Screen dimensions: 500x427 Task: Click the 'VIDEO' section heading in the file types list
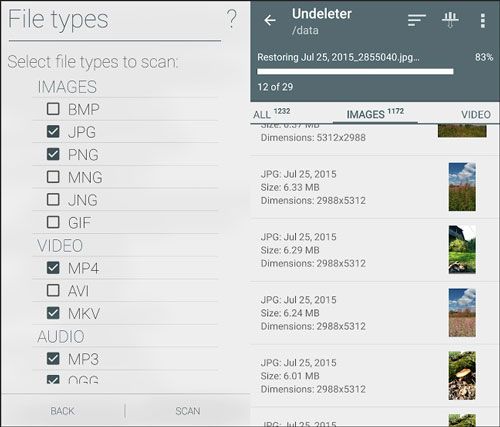(x=60, y=246)
